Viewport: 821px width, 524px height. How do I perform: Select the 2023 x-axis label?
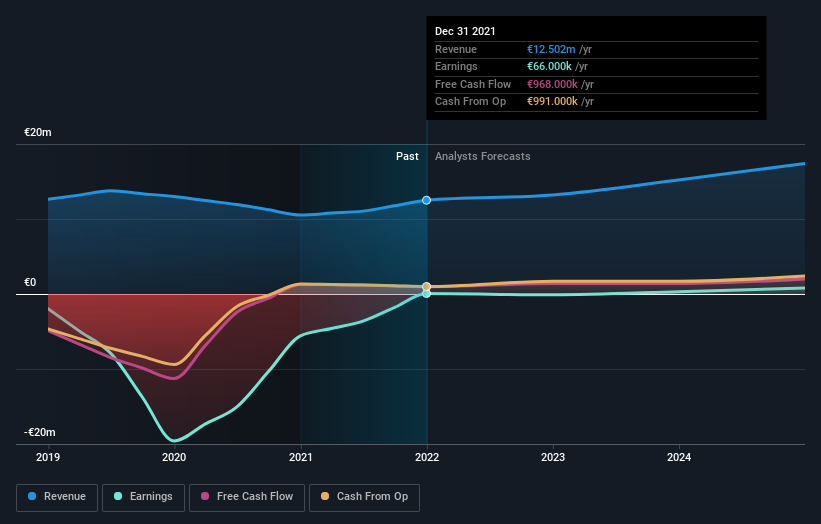[553, 457]
